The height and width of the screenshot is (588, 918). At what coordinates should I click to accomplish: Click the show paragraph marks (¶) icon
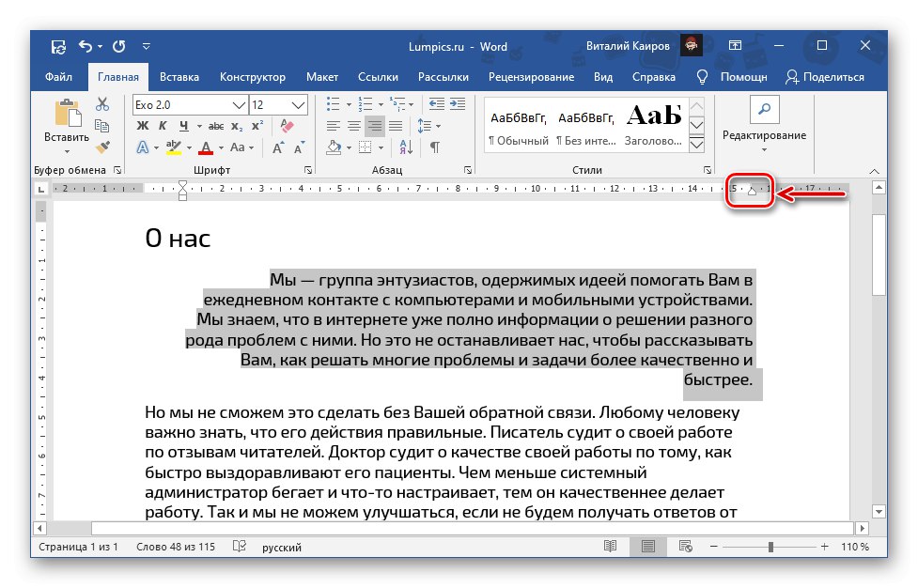pos(434,148)
